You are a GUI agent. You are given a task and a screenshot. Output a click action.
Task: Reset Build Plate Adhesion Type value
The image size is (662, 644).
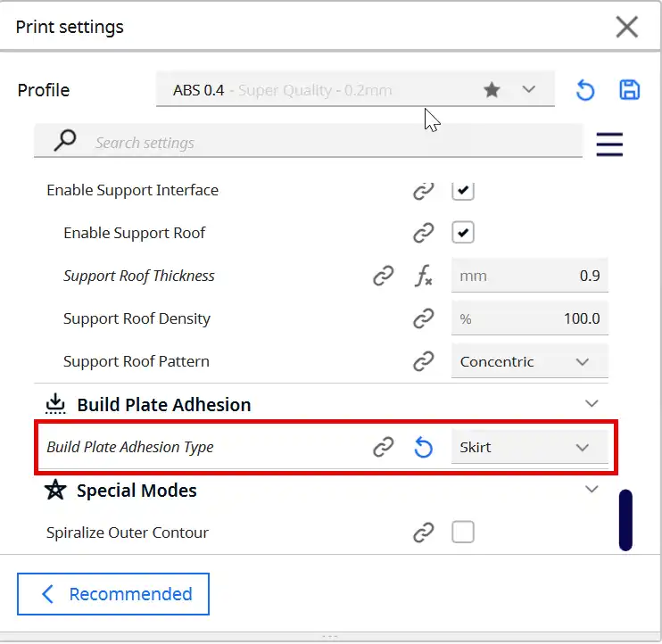click(424, 448)
